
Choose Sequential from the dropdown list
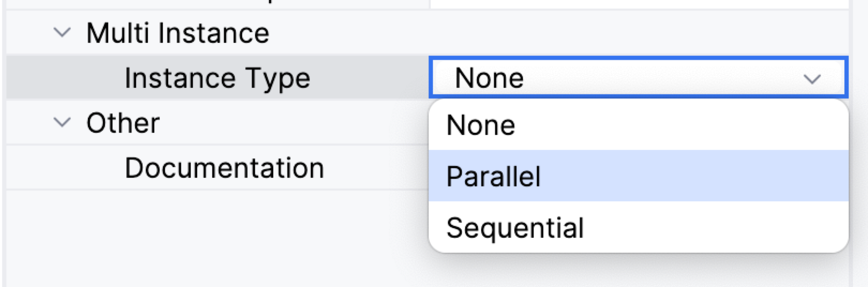[515, 228]
